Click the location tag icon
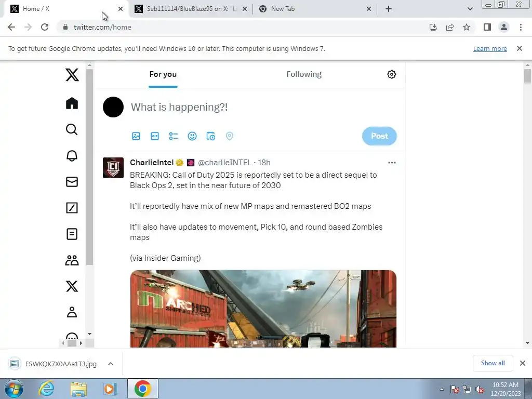The image size is (532, 399). pos(230,136)
